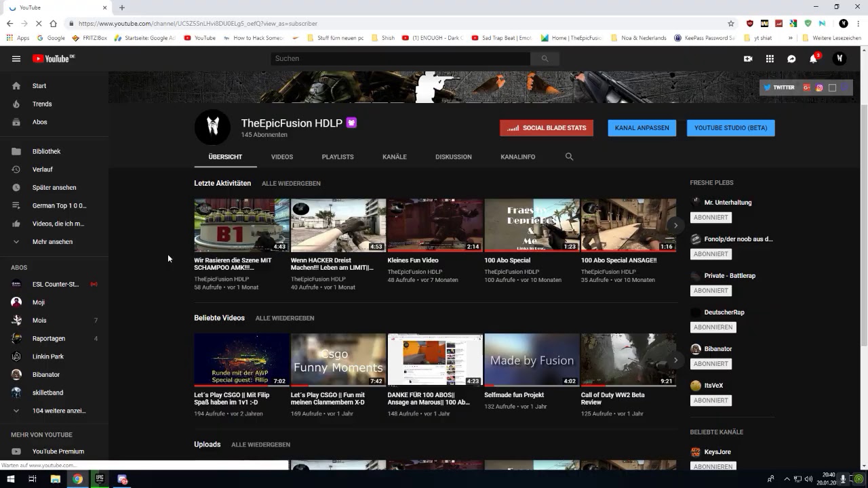Viewport: 868px width, 488px height.
Task: Open German Top 100 playlist
Action: point(54,206)
